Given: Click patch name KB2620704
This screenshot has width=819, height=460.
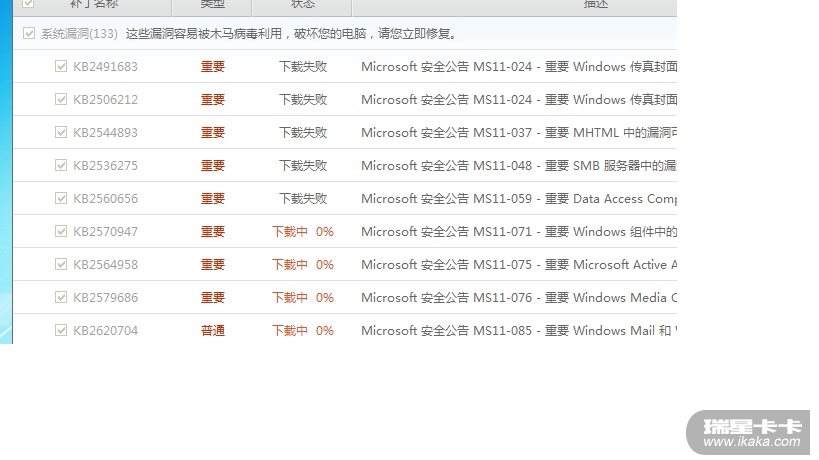Looking at the screenshot, I should (106, 331).
